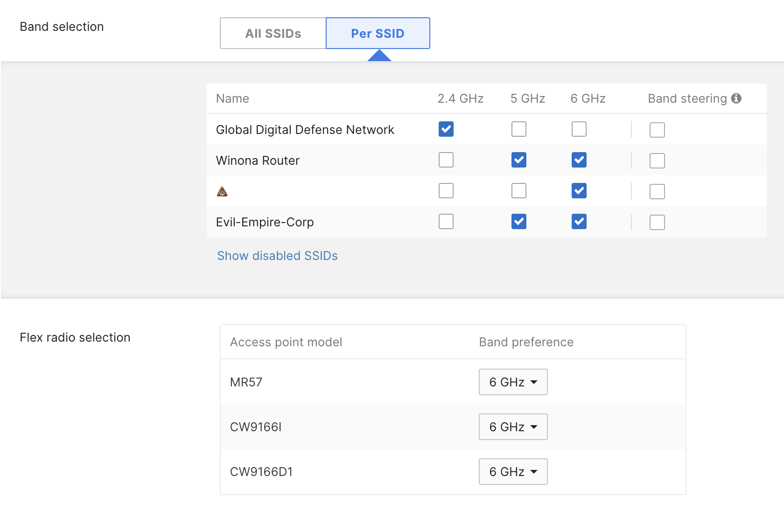
Task: Enable 2.4 GHz for Winona Router
Action: coord(446,160)
